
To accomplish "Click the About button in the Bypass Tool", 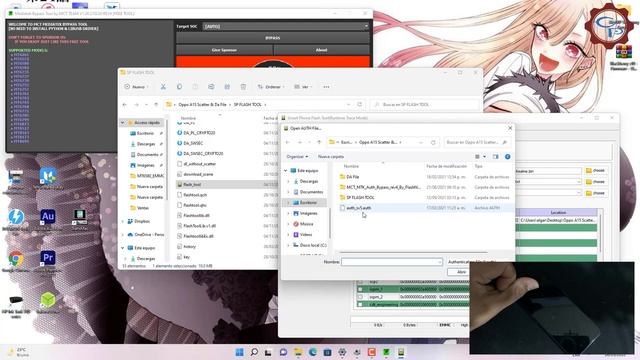I will click(x=322, y=50).
